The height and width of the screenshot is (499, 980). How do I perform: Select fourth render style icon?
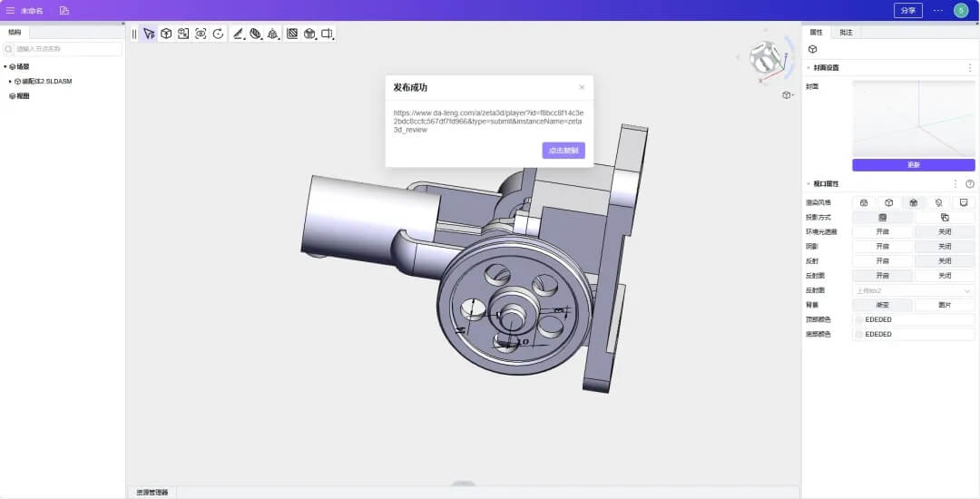tap(939, 202)
